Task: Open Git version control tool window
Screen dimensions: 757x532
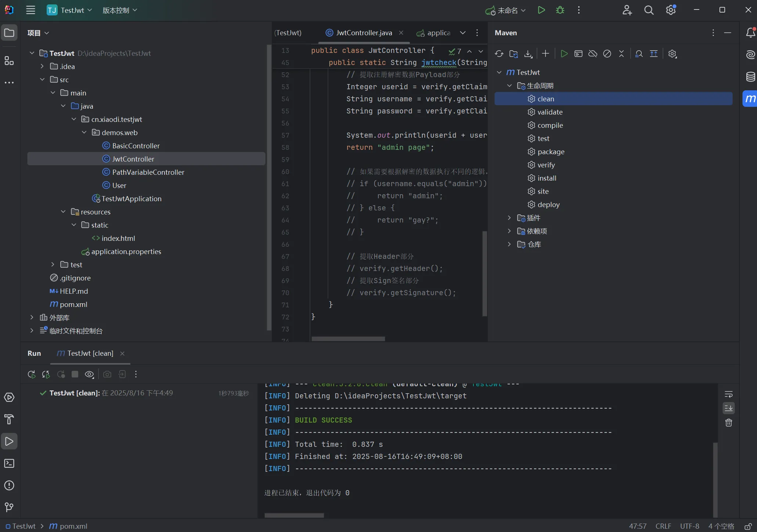Action: tap(9, 507)
